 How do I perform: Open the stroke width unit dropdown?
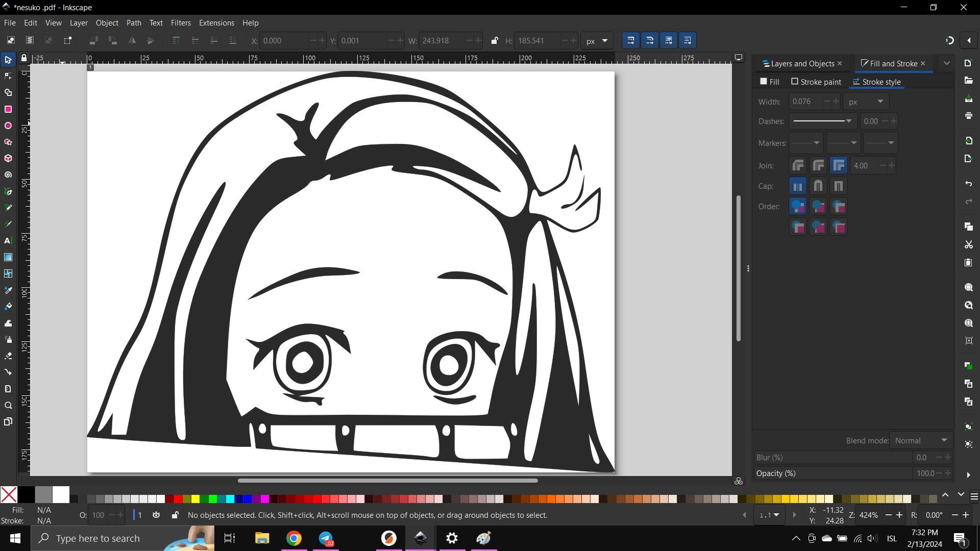pyautogui.click(x=866, y=102)
